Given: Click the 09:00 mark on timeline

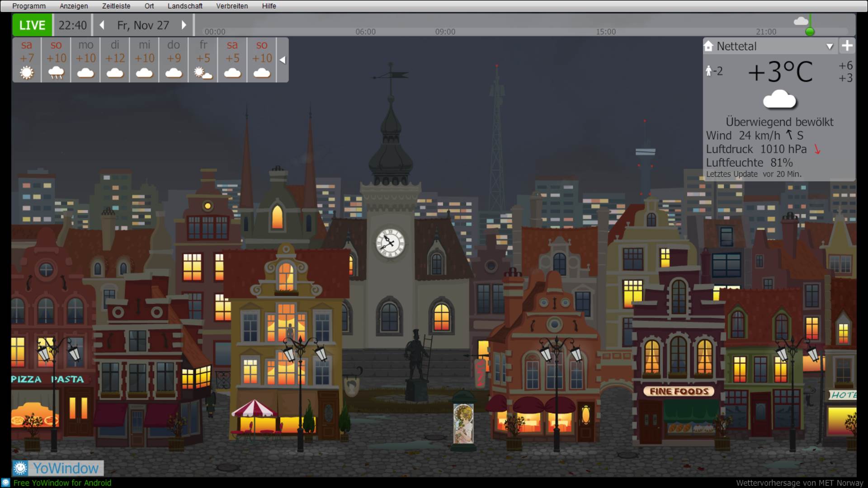Looking at the screenshot, I should click(445, 32).
